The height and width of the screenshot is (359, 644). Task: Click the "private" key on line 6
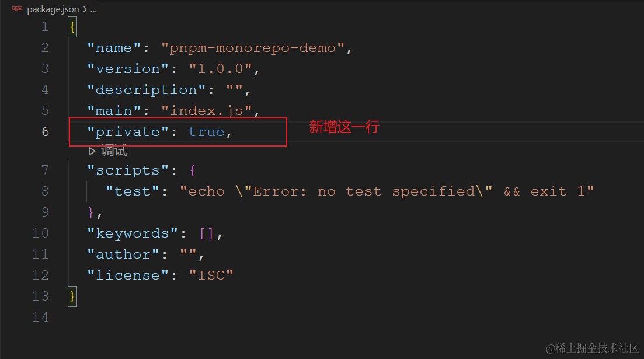point(128,132)
